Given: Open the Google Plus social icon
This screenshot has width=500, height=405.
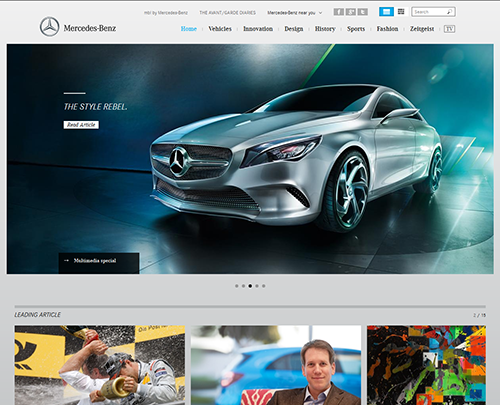Looking at the screenshot, I should pyautogui.click(x=350, y=12).
